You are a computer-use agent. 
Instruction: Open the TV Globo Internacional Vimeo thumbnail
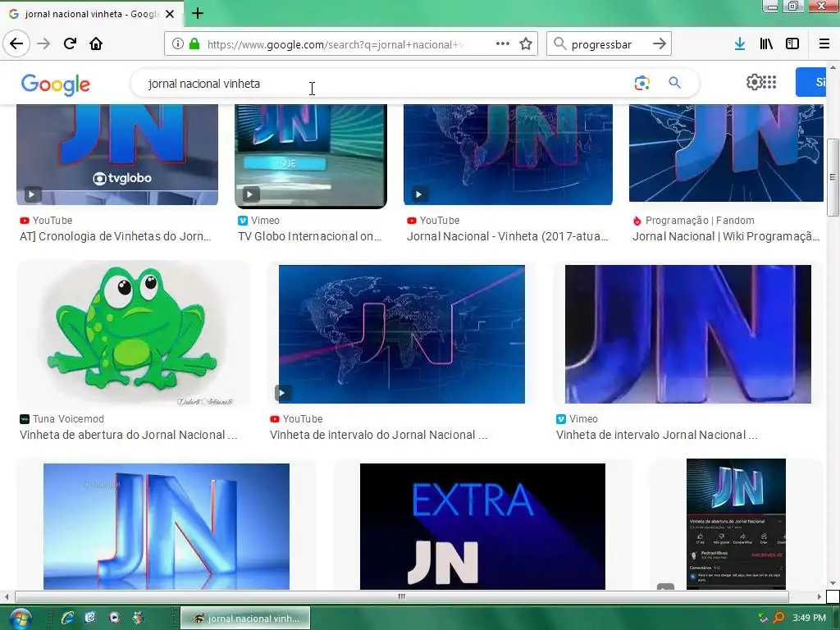point(311,157)
